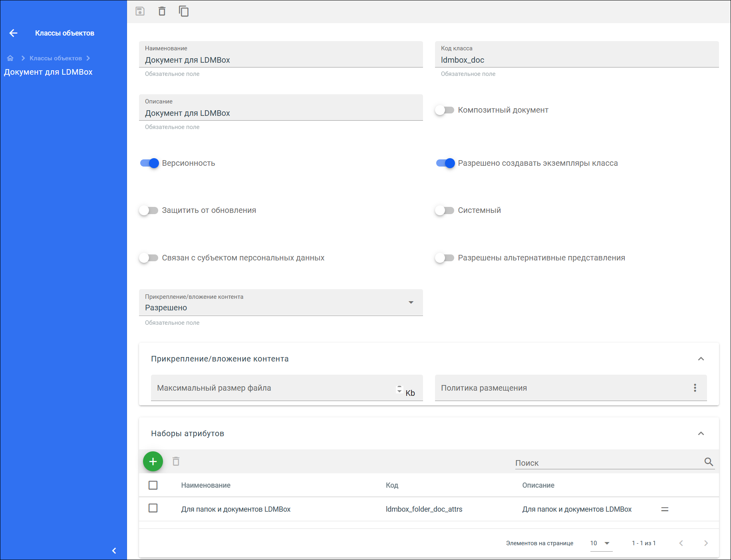Click the Описание input field

[x=281, y=107]
